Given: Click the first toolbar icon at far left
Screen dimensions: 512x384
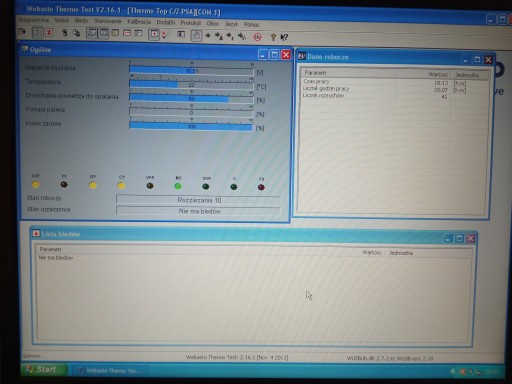Looking at the screenshot, I should point(22,32).
